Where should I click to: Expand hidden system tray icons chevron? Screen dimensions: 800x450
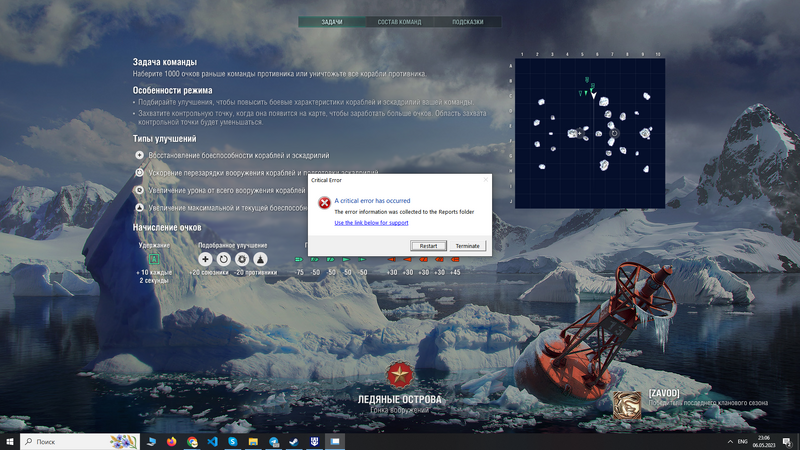point(729,441)
